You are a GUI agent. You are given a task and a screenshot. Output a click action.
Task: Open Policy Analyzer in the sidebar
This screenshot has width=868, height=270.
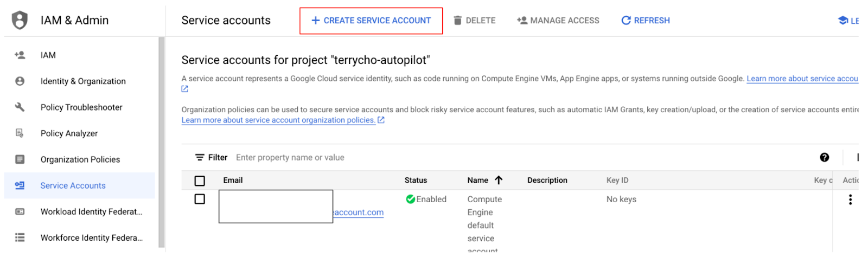click(80, 133)
